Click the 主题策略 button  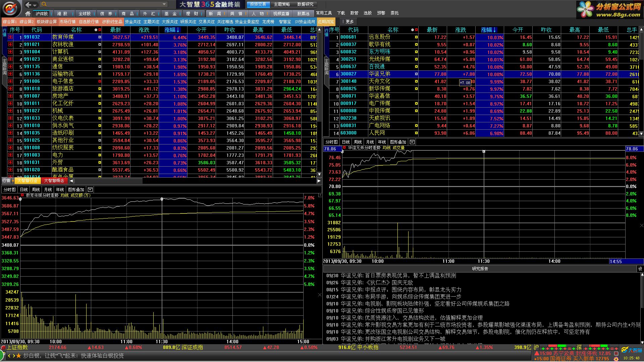click(282, 4)
